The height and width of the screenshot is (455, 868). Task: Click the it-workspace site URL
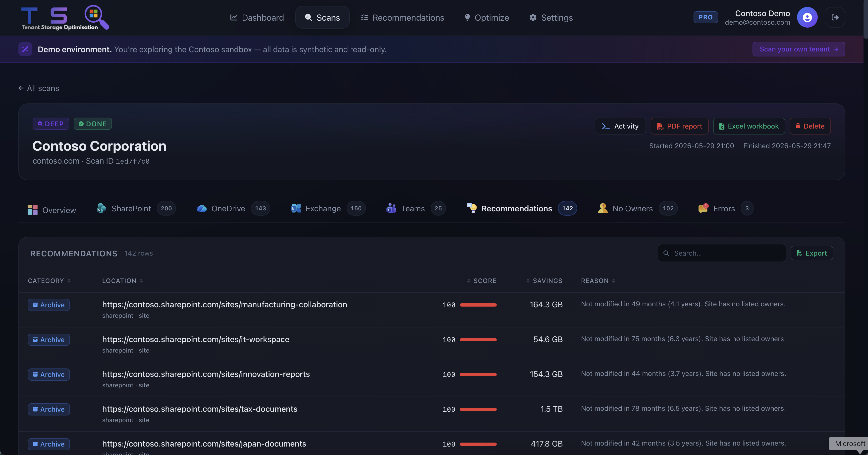pos(196,339)
